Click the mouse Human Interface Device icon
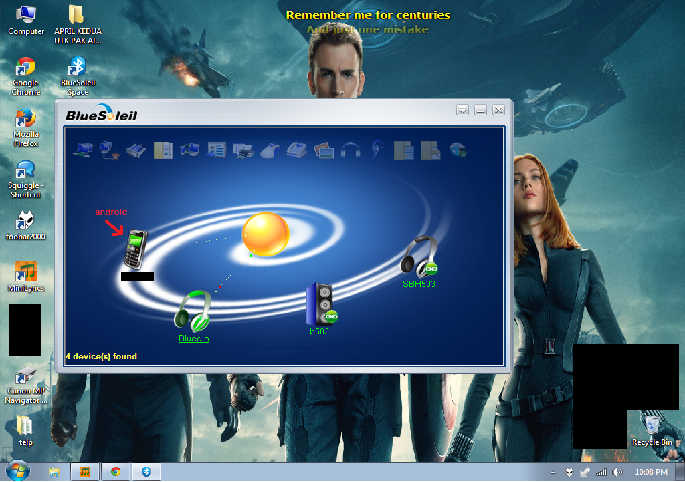The image size is (685, 482). coord(270,151)
